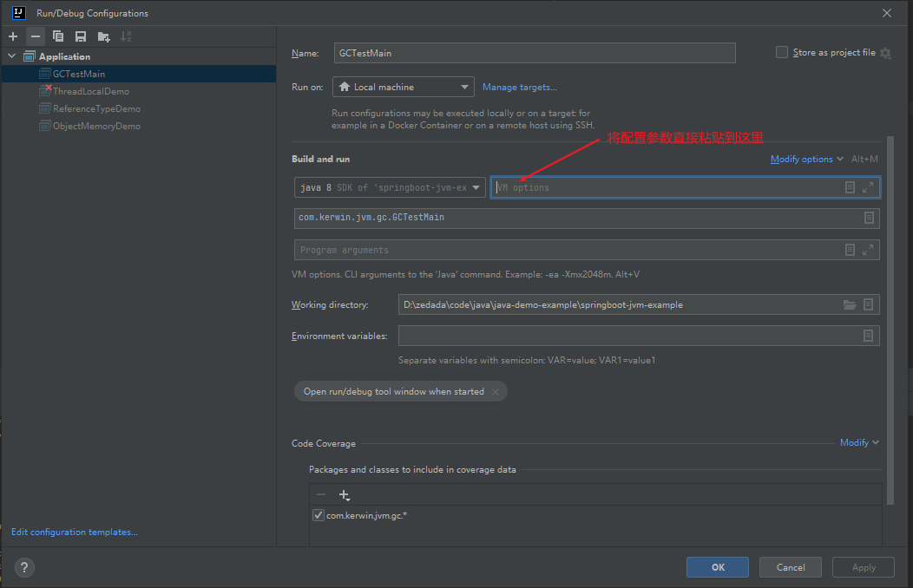
Task: Add new configuration with plus icon
Action: click(13, 36)
